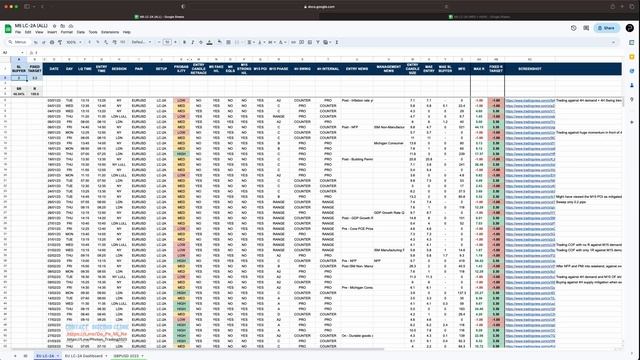The image size is (640, 360).
Task: Open the zoom 100% dropdown
Action: pyautogui.click(x=74, y=42)
